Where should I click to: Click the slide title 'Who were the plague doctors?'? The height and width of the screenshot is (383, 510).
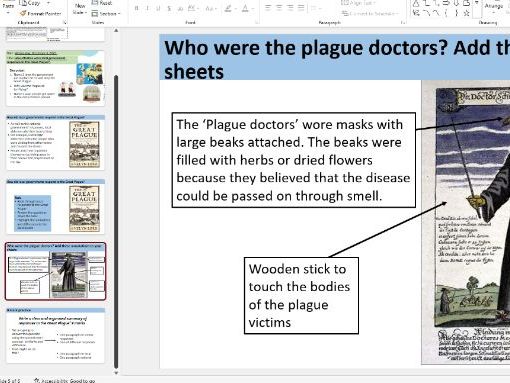point(335,57)
